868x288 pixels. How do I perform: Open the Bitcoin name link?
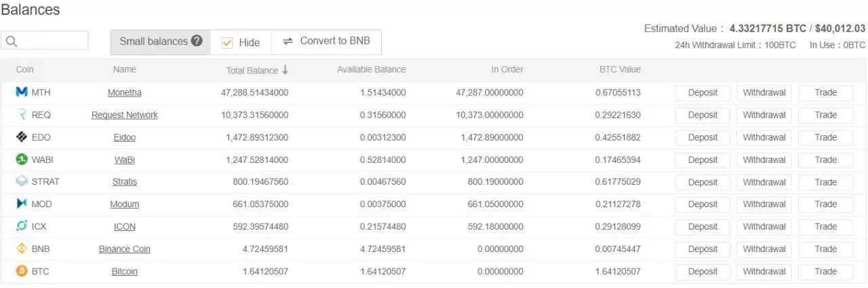(125, 272)
